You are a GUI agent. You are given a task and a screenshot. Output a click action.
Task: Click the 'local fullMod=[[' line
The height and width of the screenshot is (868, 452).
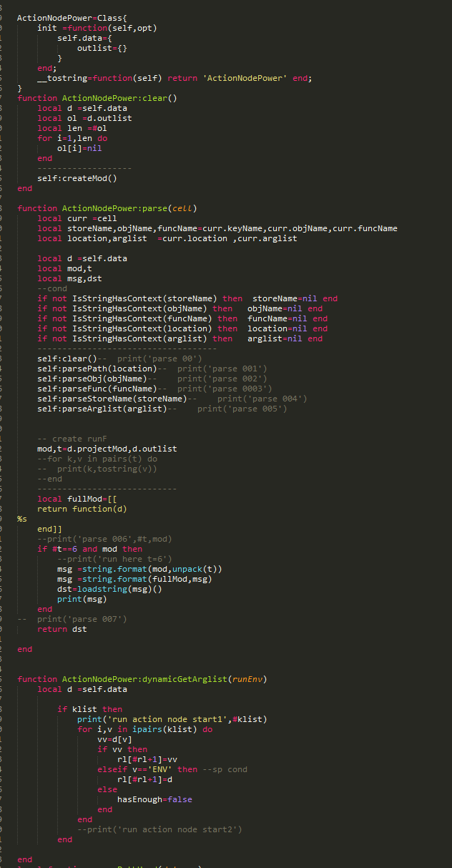click(77, 498)
